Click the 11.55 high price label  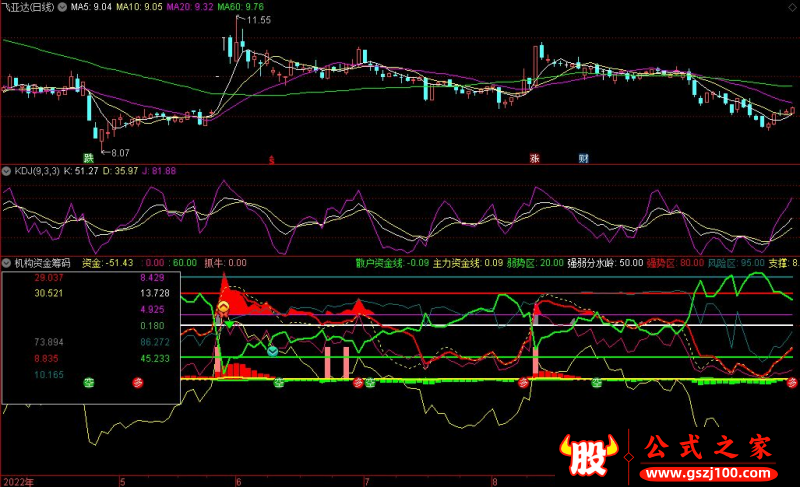(259, 20)
